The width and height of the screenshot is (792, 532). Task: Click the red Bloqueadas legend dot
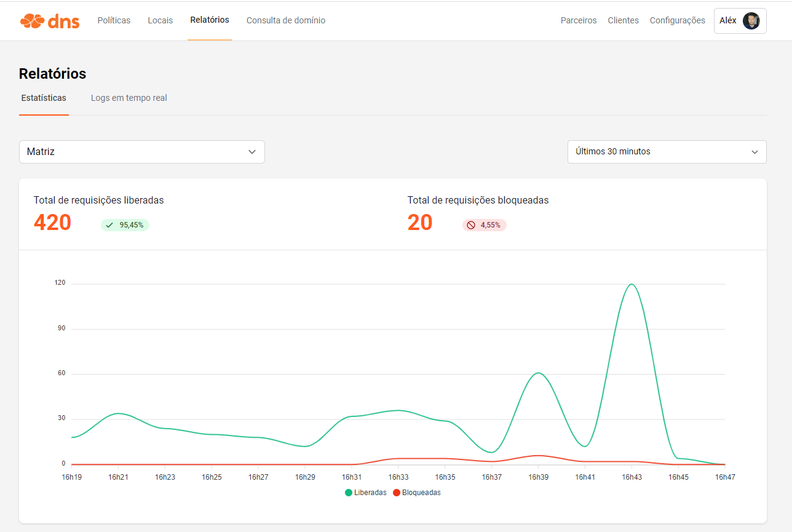tap(397, 493)
